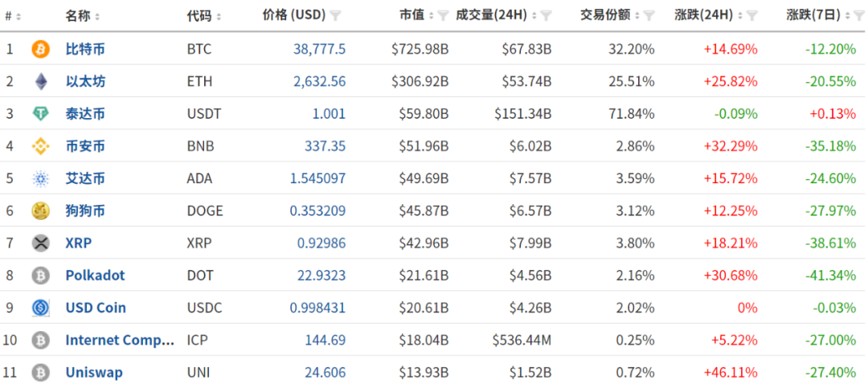The image size is (868, 384).
Task: Click the Bitcoin coin icon
Action: click(40, 49)
